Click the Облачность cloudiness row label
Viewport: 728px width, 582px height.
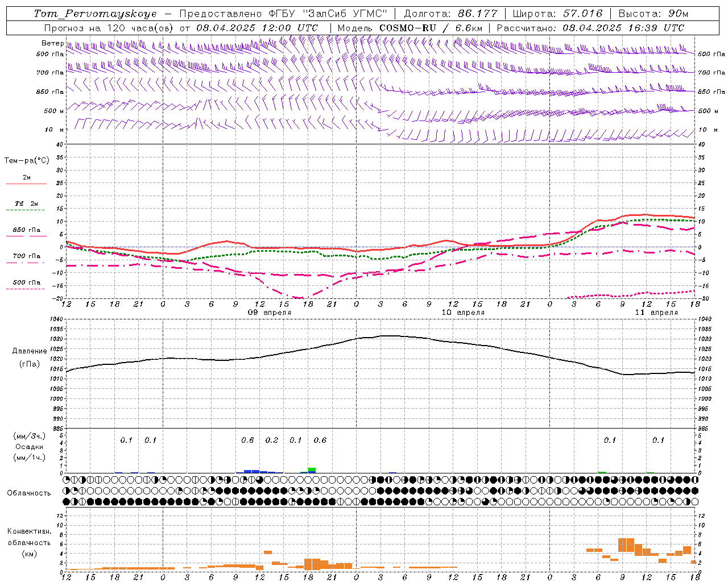29,493
